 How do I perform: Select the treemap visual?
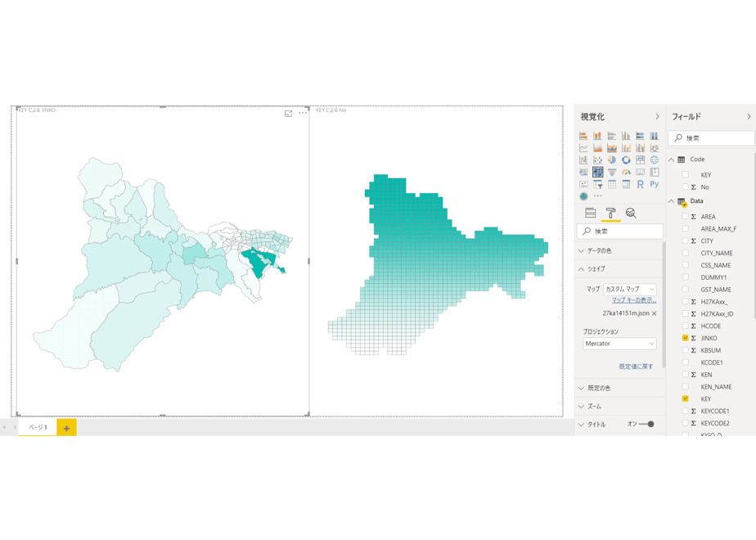tap(641, 160)
